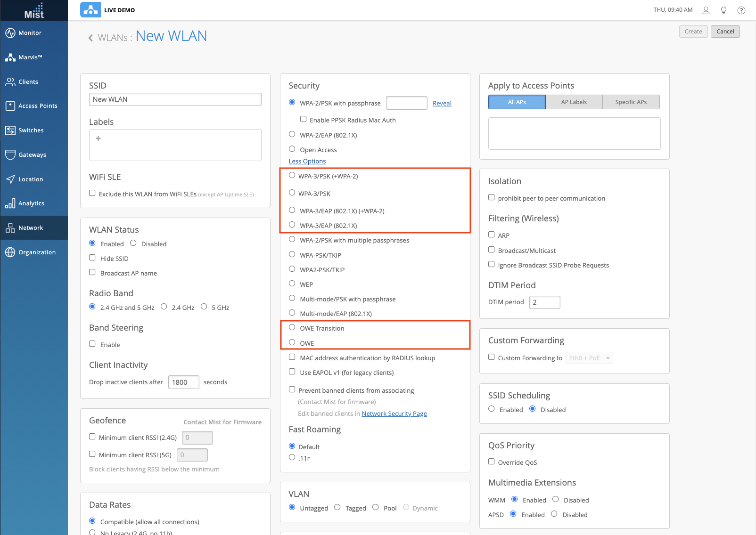
Task: Open Access Points sidebar icon
Action: tap(10, 106)
